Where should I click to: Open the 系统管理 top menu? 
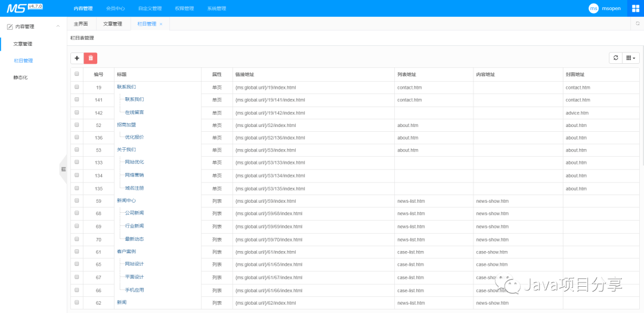(x=216, y=8)
